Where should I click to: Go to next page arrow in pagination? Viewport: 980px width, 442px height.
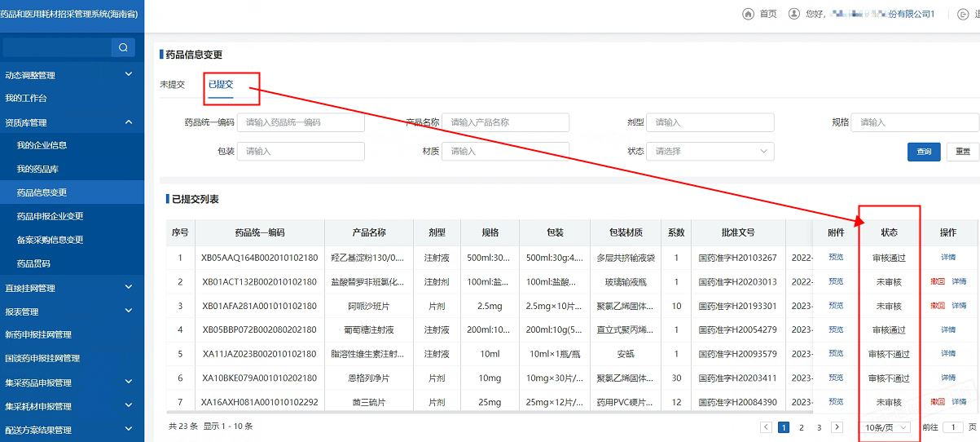point(837,427)
